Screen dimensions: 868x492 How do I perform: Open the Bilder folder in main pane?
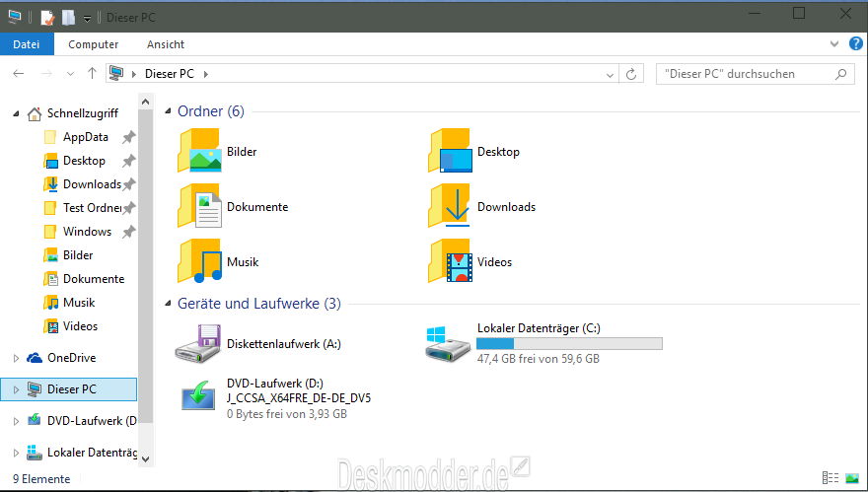click(x=218, y=151)
